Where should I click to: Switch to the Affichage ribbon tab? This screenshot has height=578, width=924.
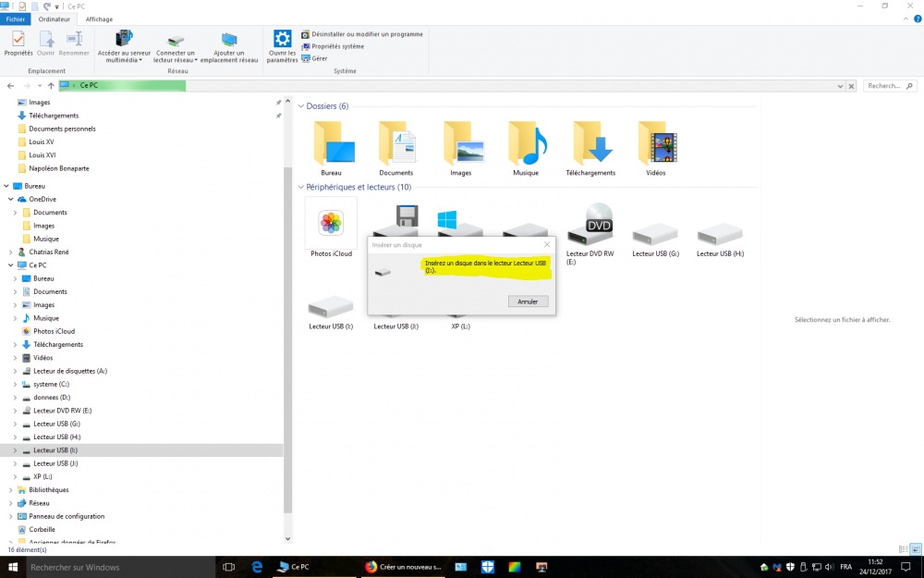click(99, 18)
